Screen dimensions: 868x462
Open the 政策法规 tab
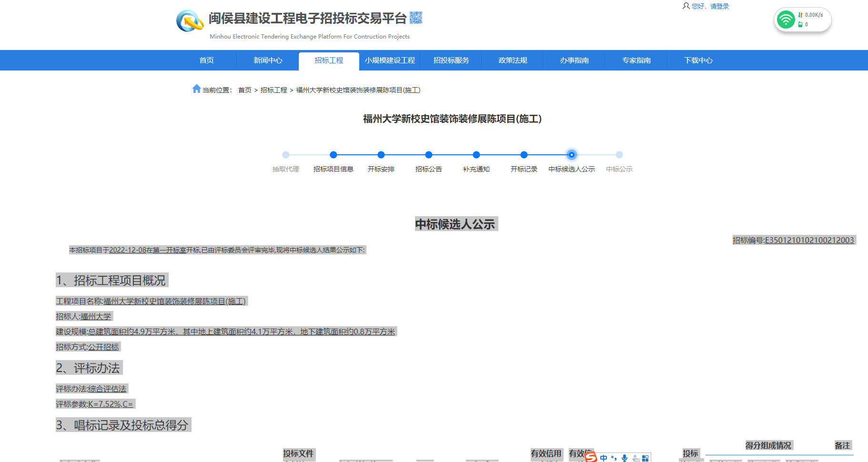pyautogui.click(x=513, y=60)
